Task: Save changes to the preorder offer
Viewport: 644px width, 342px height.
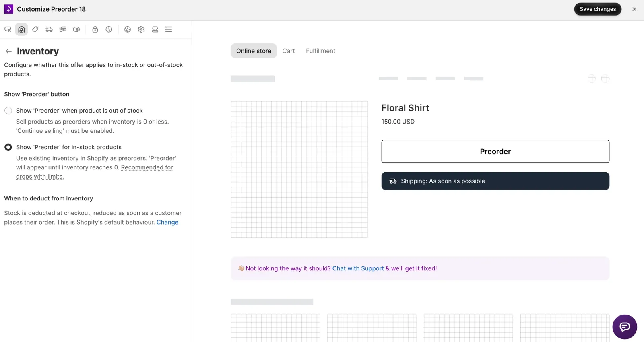Action: (598, 9)
